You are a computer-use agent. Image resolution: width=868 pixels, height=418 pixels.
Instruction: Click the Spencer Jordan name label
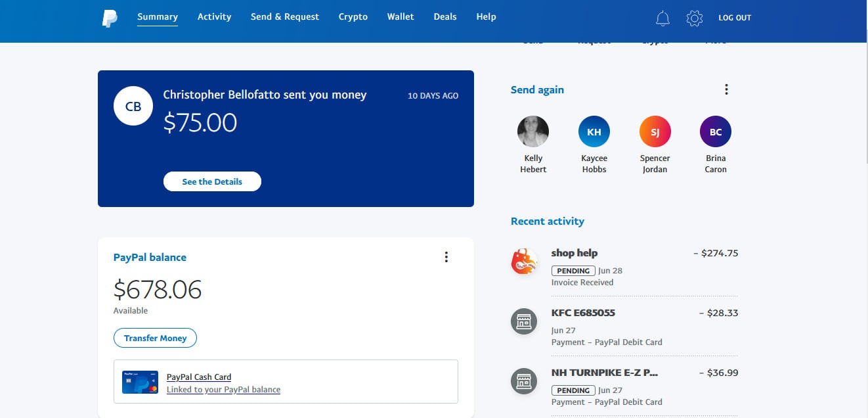click(655, 164)
